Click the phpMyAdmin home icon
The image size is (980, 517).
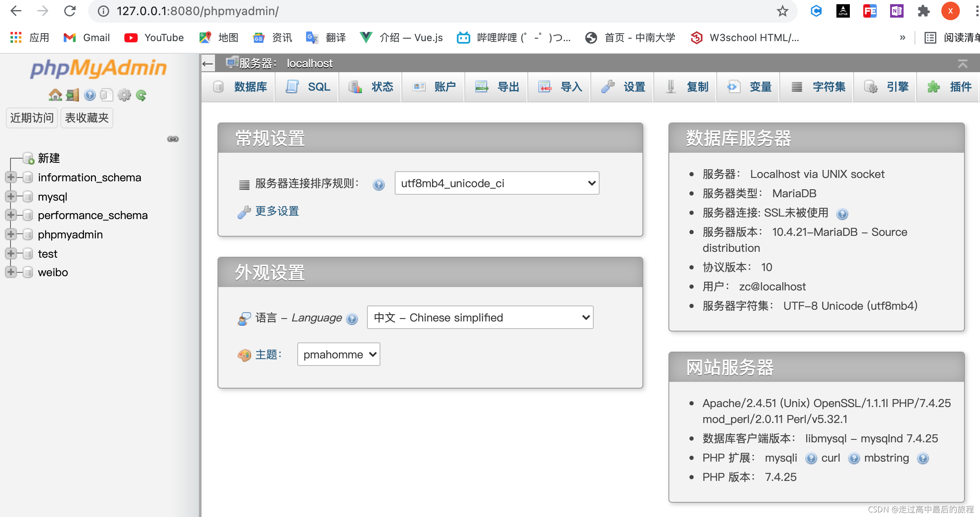[x=55, y=95]
